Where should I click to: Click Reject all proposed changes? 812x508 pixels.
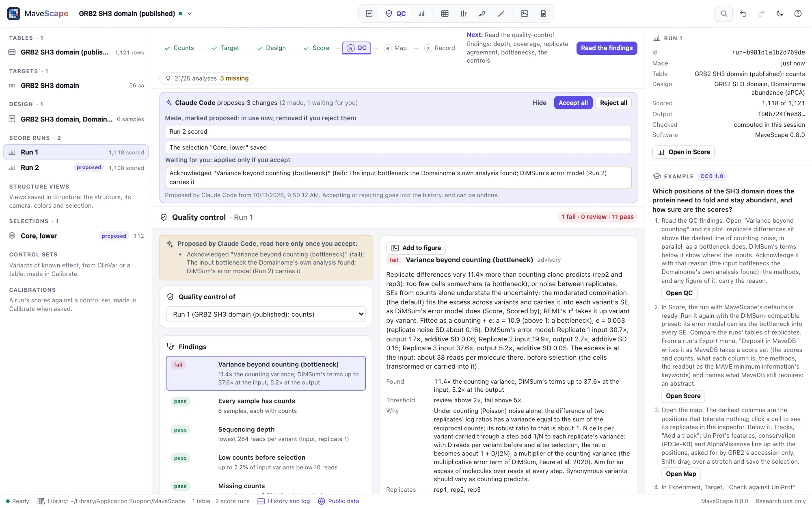tap(613, 103)
